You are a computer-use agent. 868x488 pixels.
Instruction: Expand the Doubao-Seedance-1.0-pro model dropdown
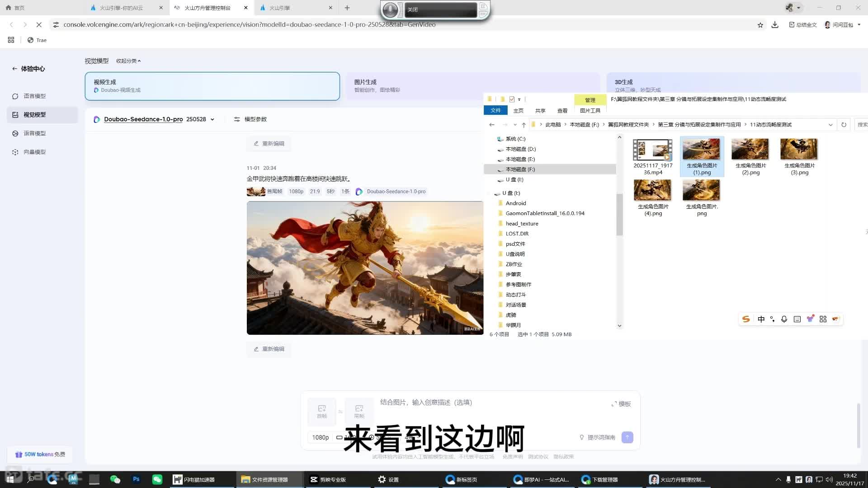point(212,120)
